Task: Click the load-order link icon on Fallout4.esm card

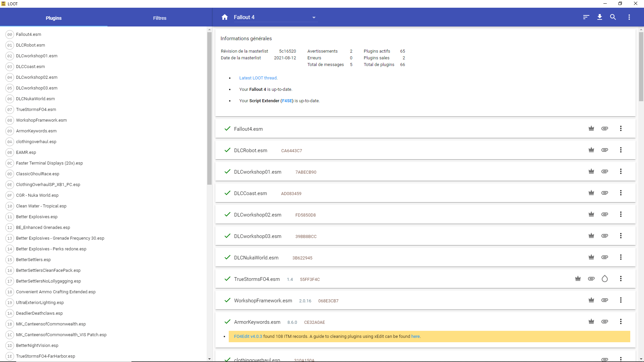Action: pos(605,128)
